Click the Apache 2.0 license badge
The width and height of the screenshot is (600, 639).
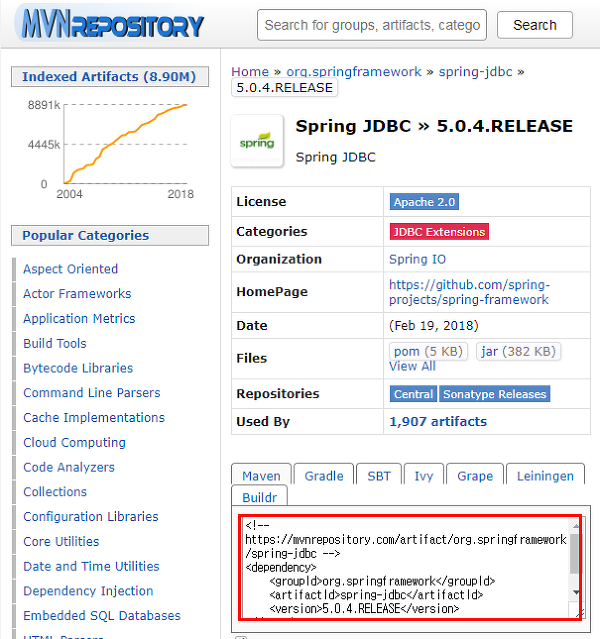click(x=424, y=202)
